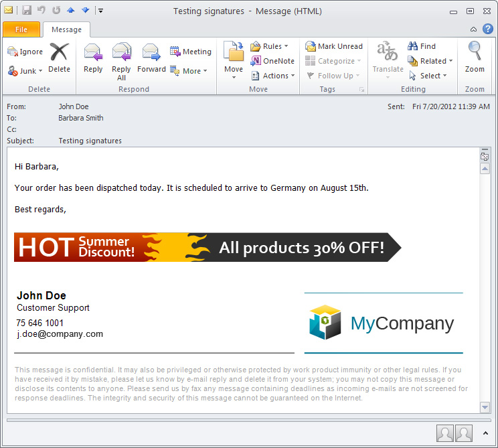Screen dimensions: 498x448
Task: Click the Meeting reply button
Action: [x=191, y=52]
